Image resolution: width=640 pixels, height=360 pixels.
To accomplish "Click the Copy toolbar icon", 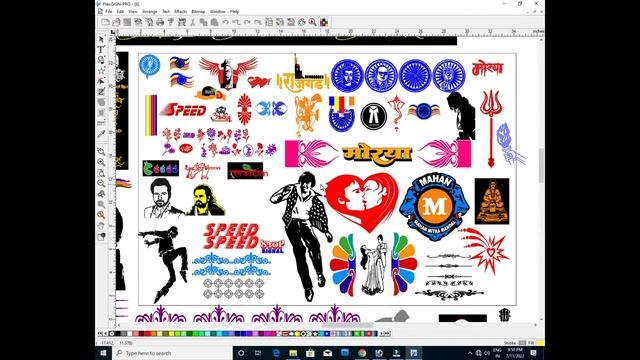I will (203, 22).
